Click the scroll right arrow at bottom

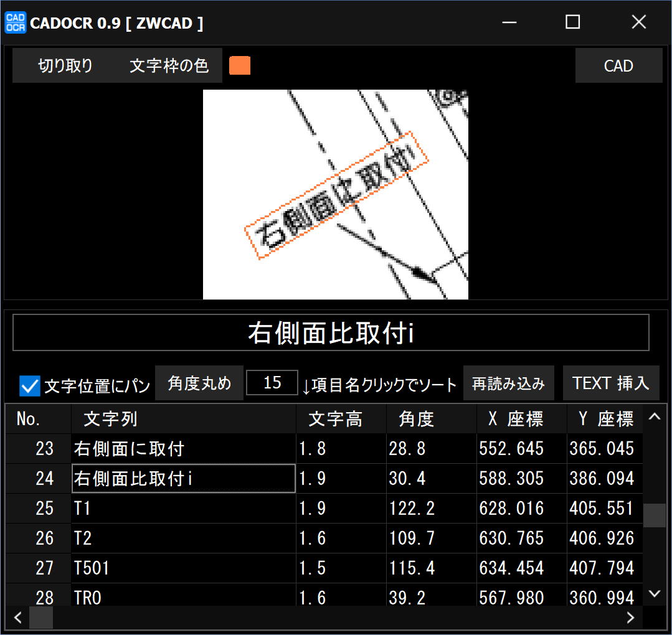coord(630,618)
